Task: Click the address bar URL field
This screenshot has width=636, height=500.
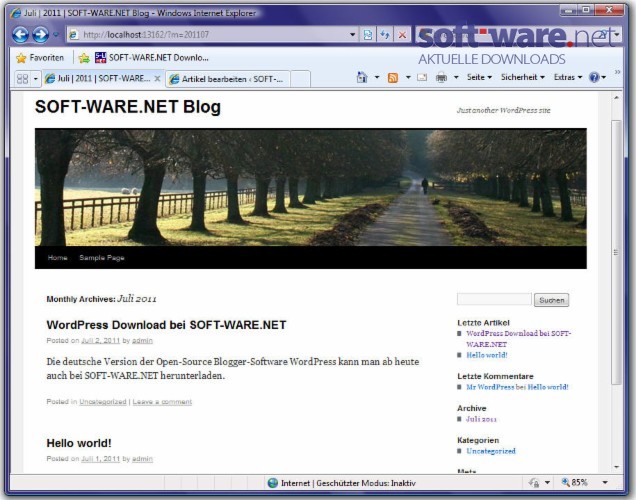Action: click(x=207, y=35)
